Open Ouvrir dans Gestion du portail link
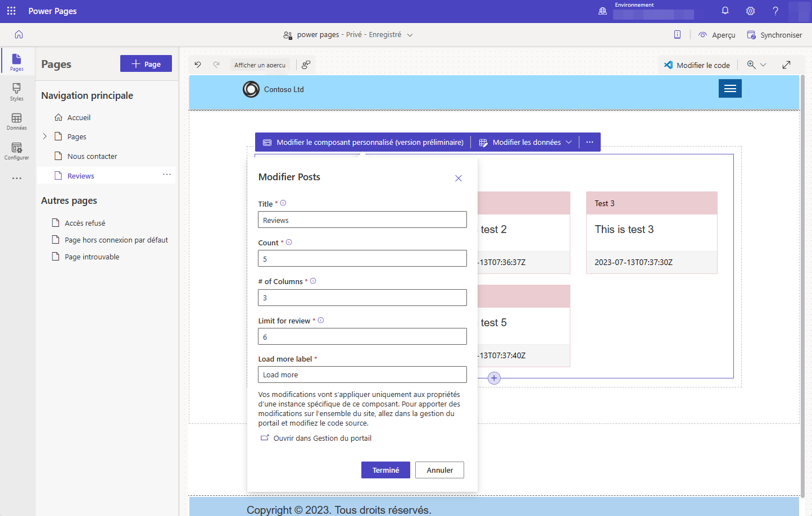812x516 pixels. pyautogui.click(x=316, y=438)
